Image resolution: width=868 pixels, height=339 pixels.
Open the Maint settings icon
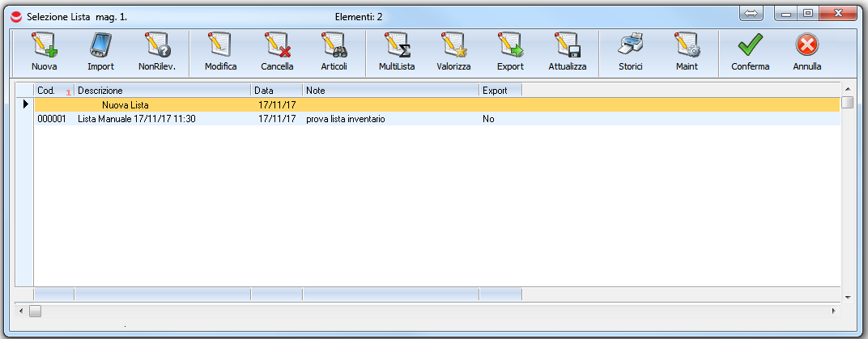(x=687, y=53)
